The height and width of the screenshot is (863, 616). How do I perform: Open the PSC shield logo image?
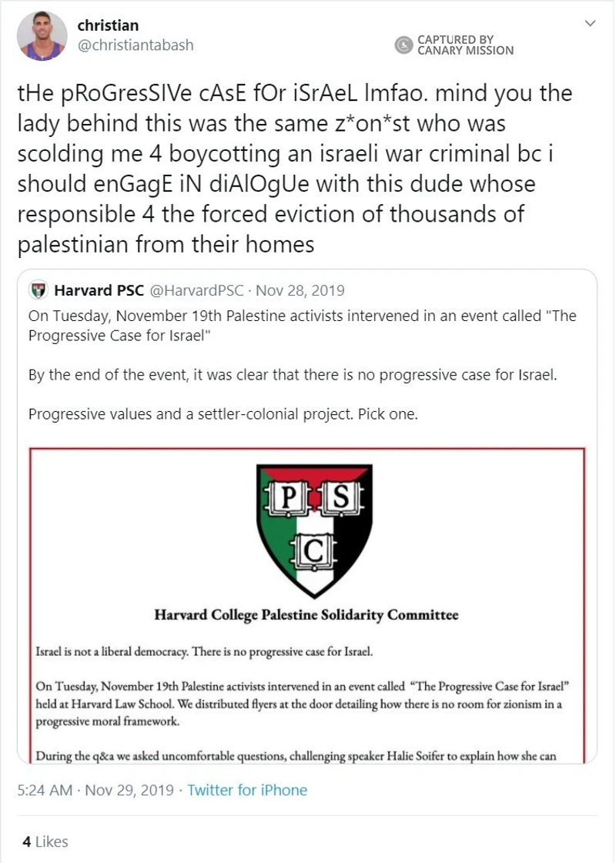(314, 530)
